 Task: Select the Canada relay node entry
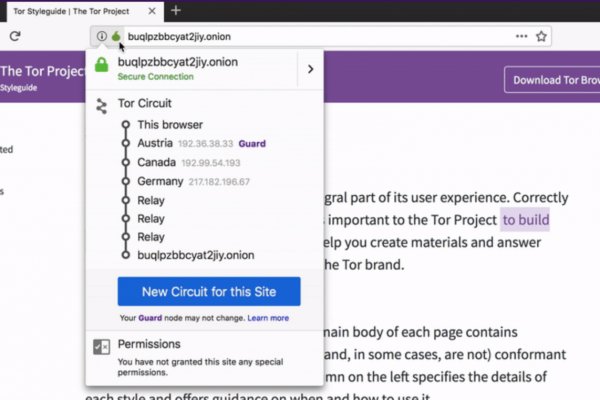pyautogui.click(x=160, y=162)
